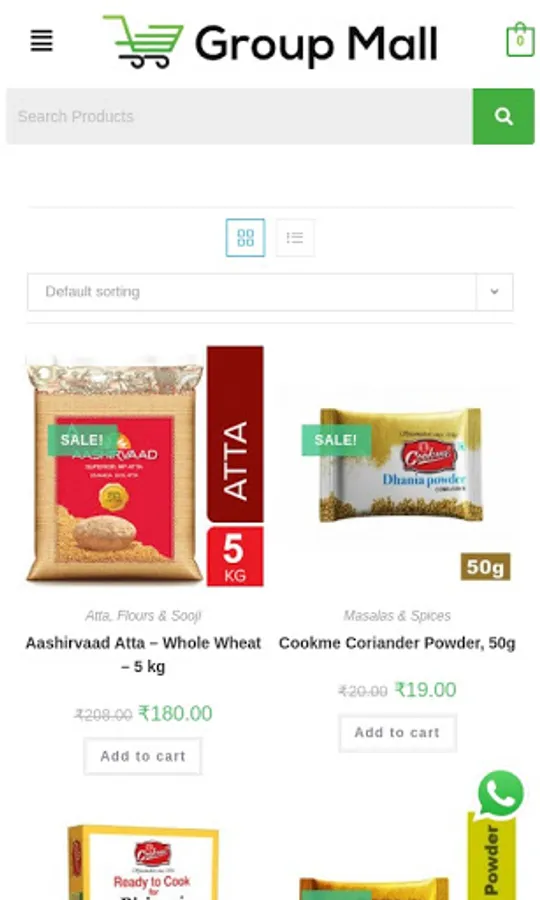The image size is (540, 900).
Task: Open WhatsApp chat floating icon
Action: pyautogui.click(x=500, y=794)
